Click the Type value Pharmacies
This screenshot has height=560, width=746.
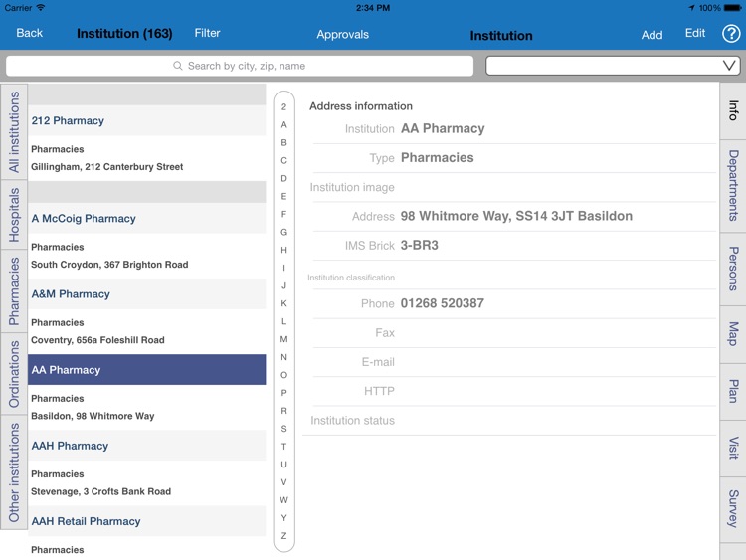(438, 158)
